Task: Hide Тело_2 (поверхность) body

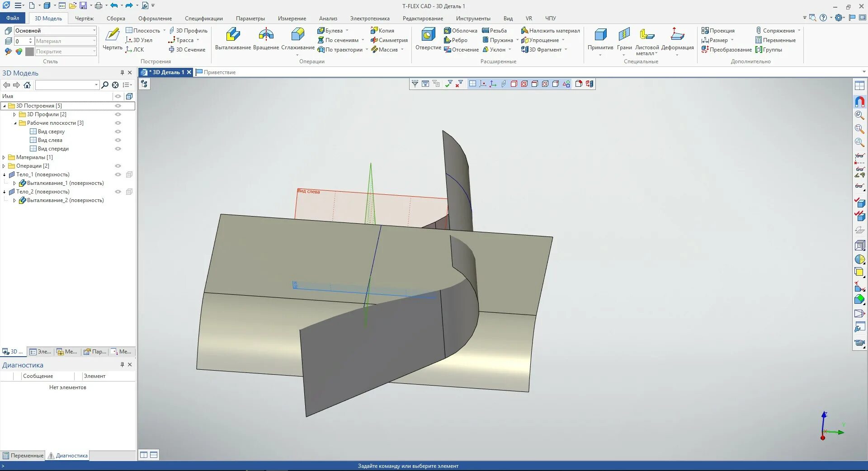Action: click(x=118, y=192)
